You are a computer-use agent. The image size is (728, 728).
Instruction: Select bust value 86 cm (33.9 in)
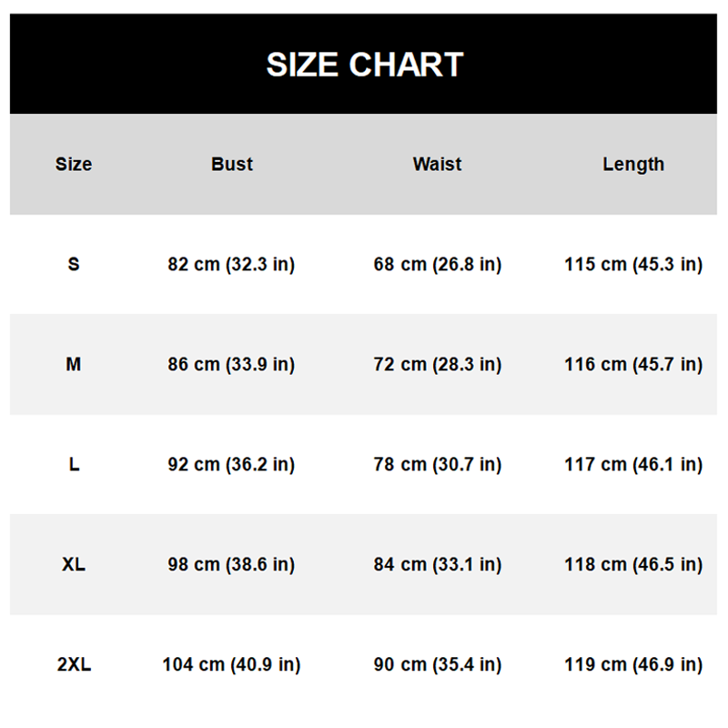(x=231, y=365)
